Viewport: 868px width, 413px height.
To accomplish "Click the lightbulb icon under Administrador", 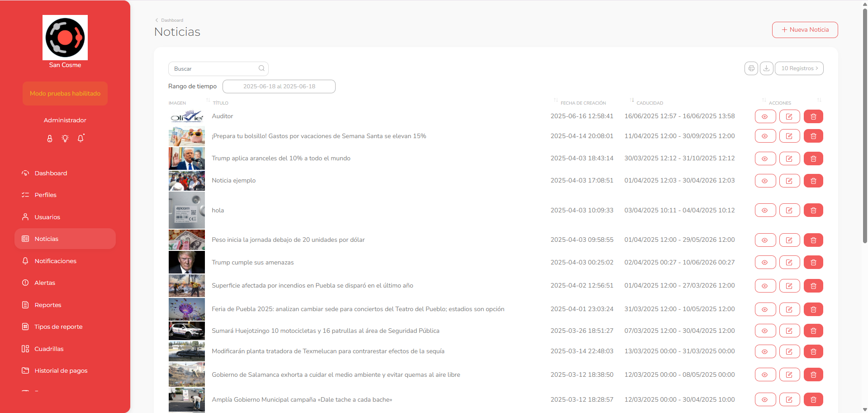I will (65, 139).
